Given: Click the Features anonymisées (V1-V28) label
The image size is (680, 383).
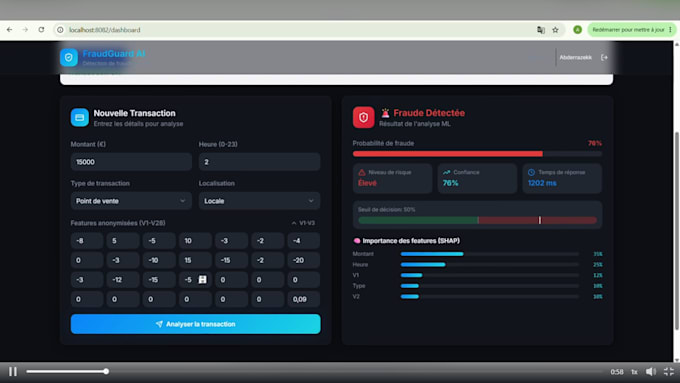Looking at the screenshot, I should pyautogui.click(x=118, y=223).
